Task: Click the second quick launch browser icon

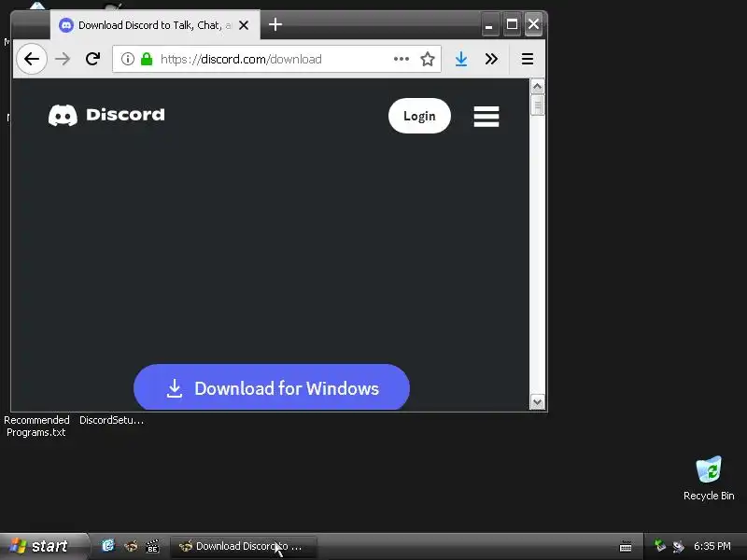Action: click(x=131, y=546)
